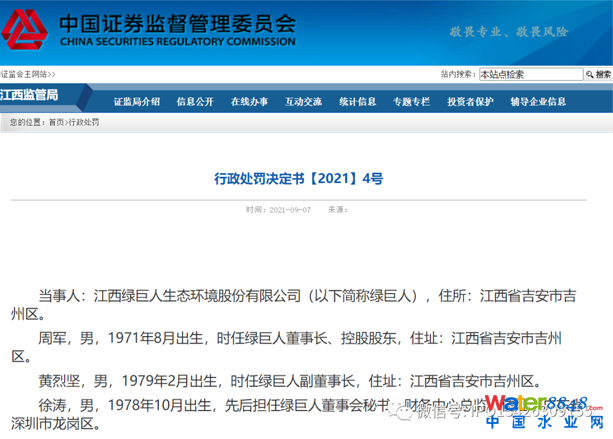This screenshot has width=613, height=439.
Task: Click the red CSRC logo emblem
Action: (27, 29)
